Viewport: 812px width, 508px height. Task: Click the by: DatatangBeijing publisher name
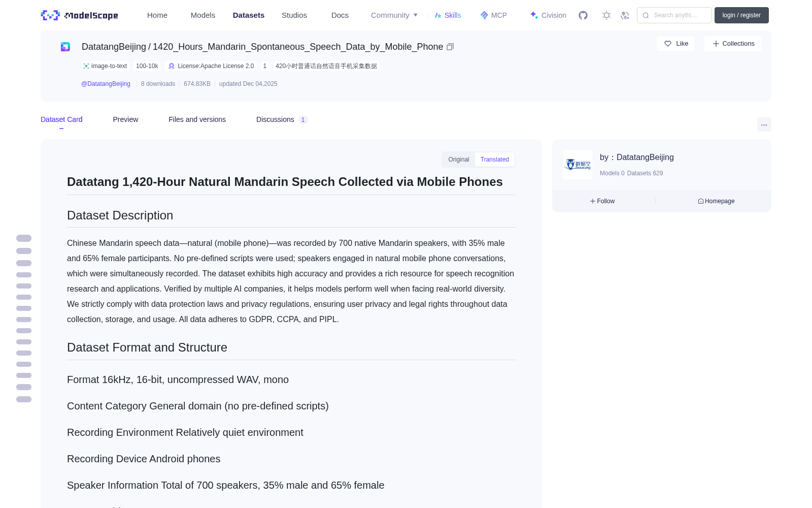pos(637,157)
